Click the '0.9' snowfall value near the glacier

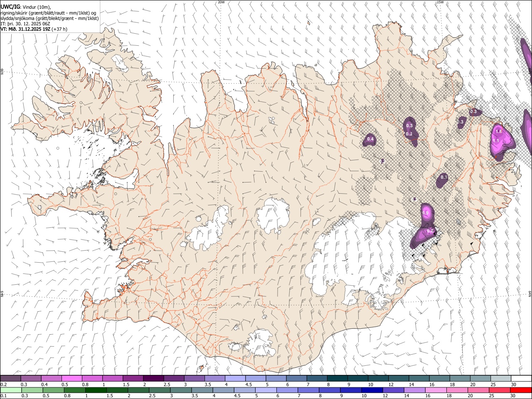pyautogui.click(x=425, y=213)
